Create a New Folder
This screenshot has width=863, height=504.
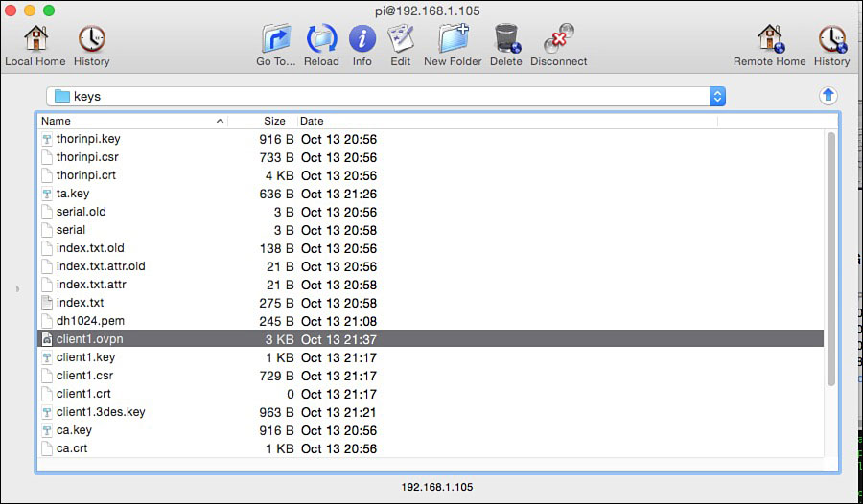453,46
